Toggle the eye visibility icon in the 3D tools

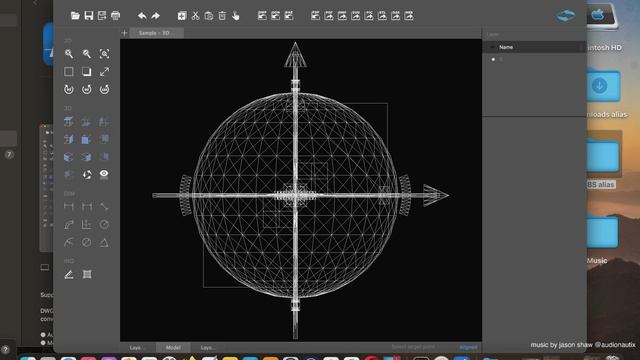pyautogui.click(x=104, y=174)
